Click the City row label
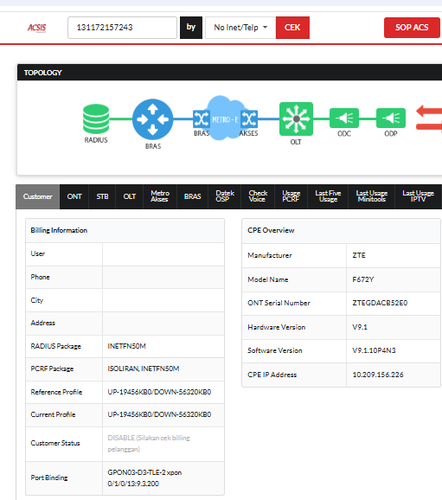This screenshot has width=442, height=500. [x=37, y=300]
